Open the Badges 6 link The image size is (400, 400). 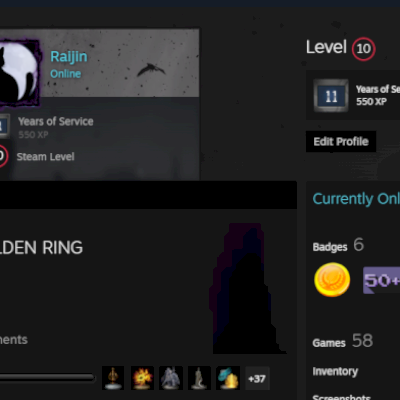pos(338,245)
